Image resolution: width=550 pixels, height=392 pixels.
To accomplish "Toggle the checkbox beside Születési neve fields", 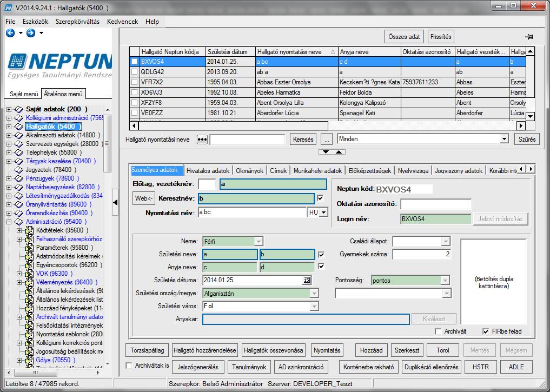I will (321, 255).
